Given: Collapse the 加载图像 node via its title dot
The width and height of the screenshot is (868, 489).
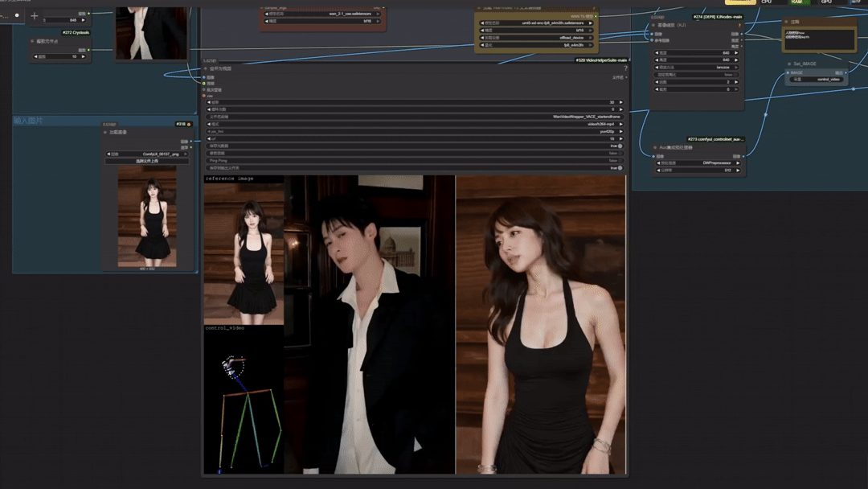Looking at the screenshot, I should point(105,133).
